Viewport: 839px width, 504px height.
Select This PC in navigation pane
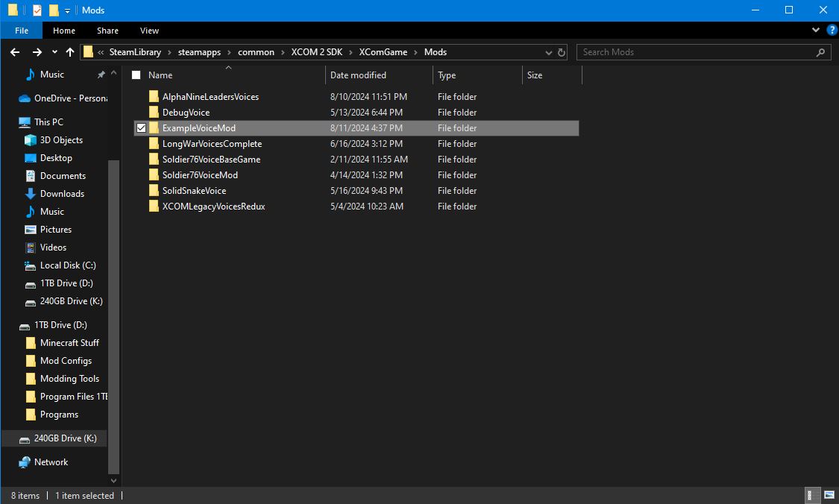48,122
